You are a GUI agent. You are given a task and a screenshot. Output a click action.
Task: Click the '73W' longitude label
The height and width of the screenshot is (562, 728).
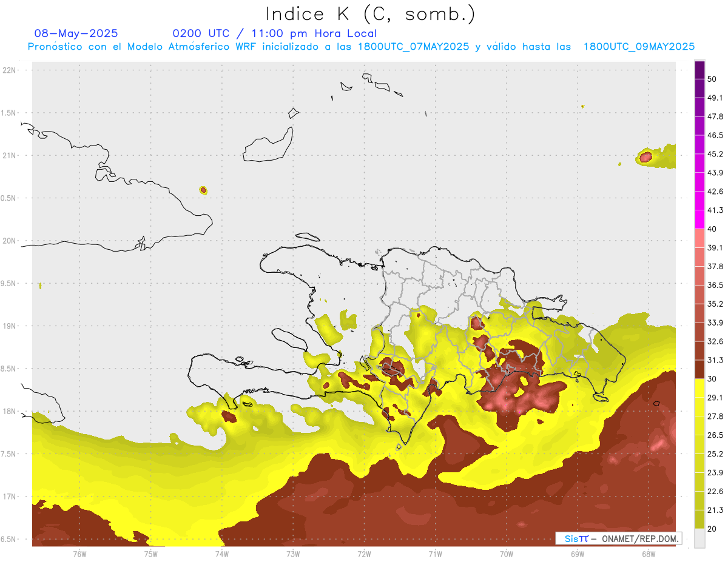[293, 554]
